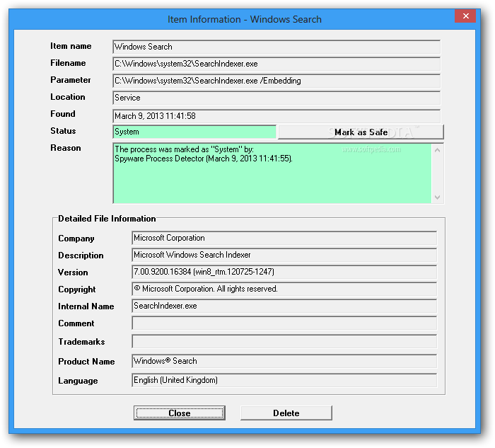Click the "Trademarks" label
The height and width of the screenshot is (448, 495).
coord(81,342)
